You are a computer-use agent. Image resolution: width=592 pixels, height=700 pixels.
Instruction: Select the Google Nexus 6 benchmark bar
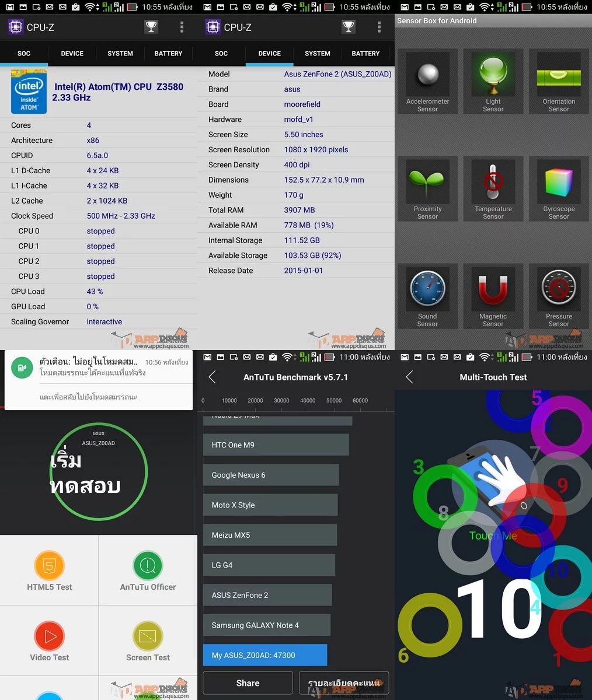[x=271, y=475]
